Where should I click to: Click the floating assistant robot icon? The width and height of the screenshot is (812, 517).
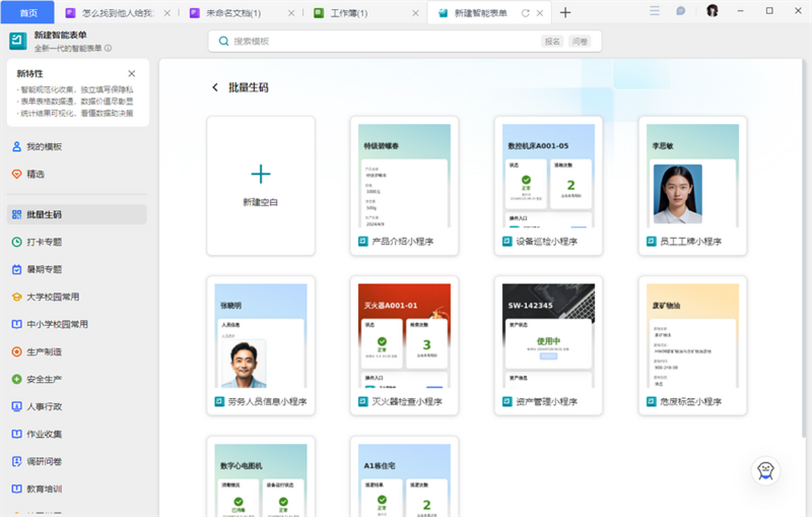click(765, 470)
